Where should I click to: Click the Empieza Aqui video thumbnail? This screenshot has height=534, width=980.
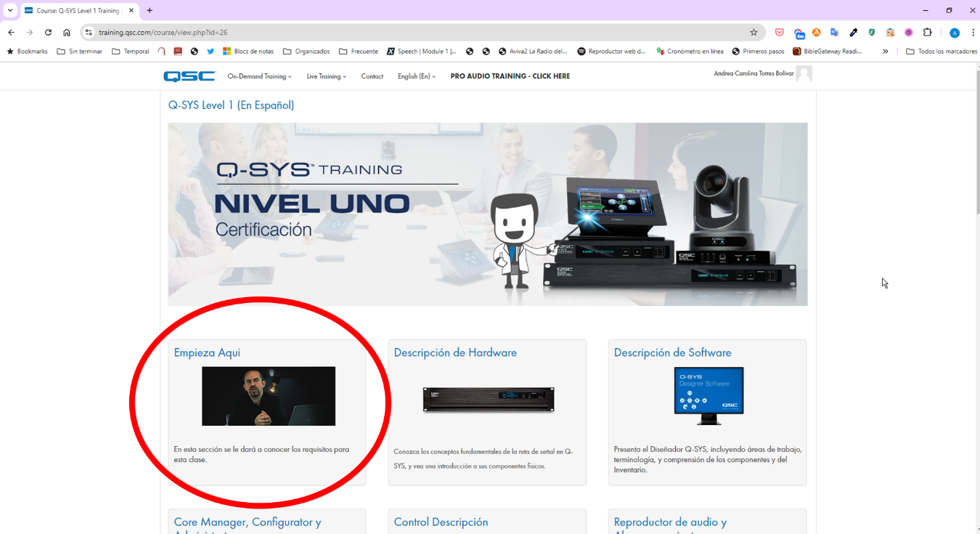click(x=269, y=396)
